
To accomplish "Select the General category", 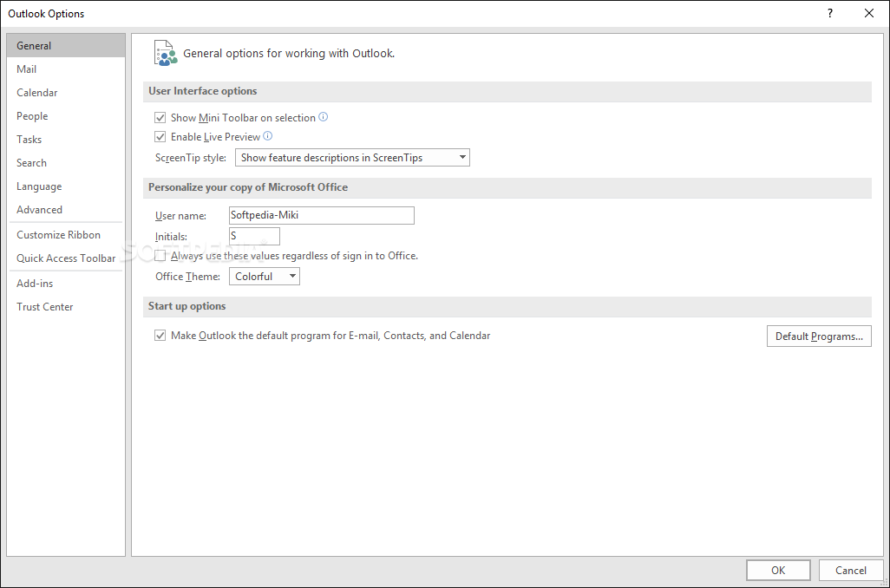I will [66, 45].
